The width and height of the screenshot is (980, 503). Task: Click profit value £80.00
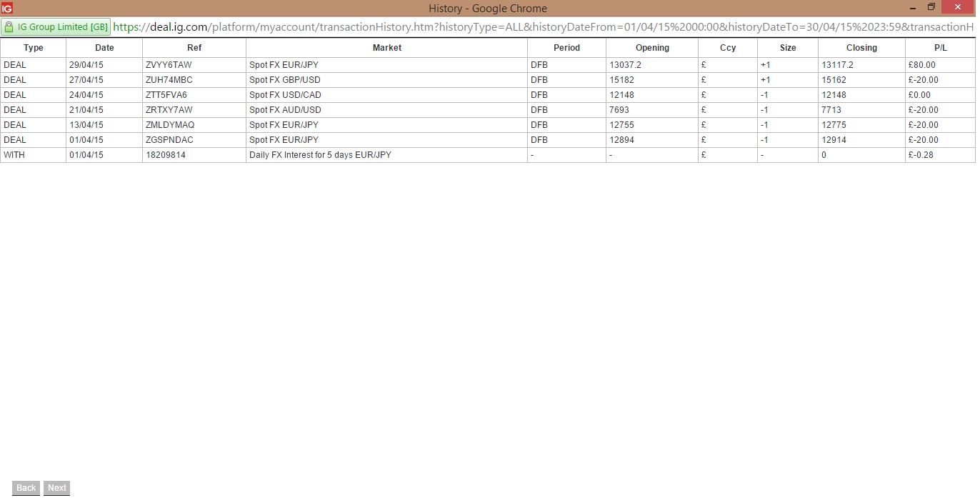(x=922, y=65)
